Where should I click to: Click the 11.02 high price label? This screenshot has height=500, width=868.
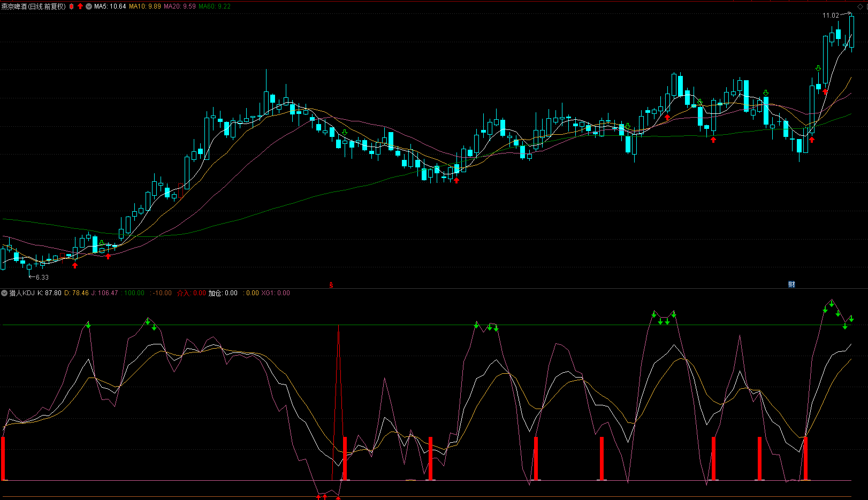click(x=831, y=16)
